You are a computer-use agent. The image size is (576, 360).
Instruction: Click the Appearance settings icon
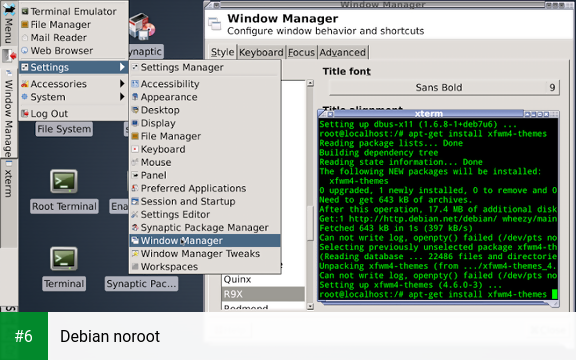pyautogui.click(x=135, y=97)
